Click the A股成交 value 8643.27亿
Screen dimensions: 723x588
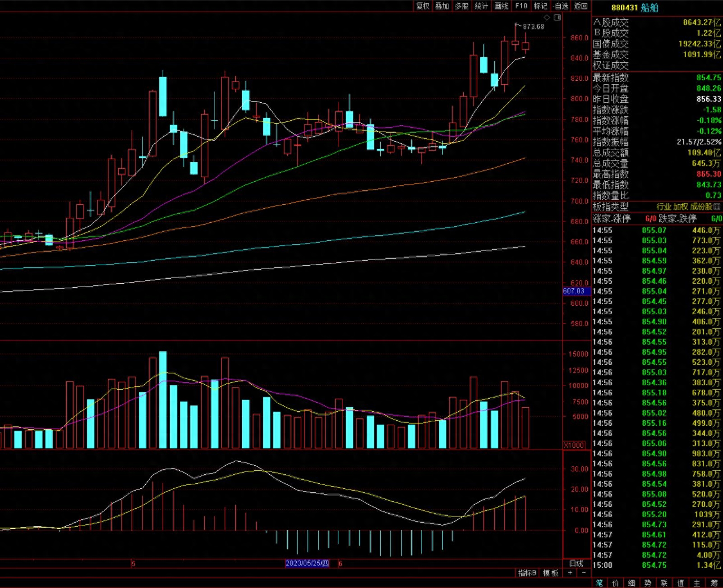pyautogui.click(x=702, y=22)
